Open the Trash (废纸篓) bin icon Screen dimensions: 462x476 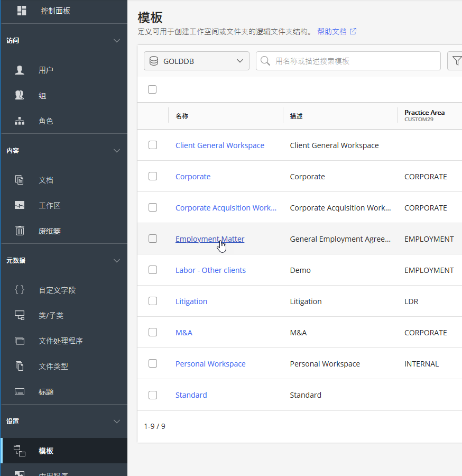coord(20,231)
